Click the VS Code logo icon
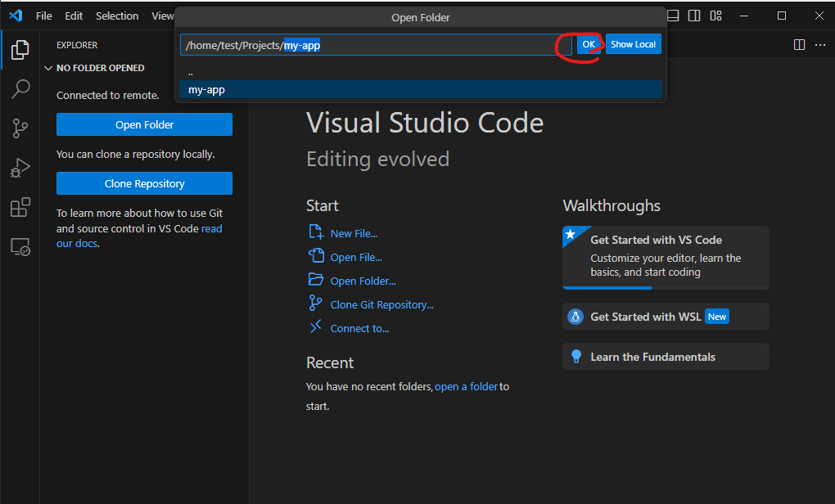 (x=16, y=16)
